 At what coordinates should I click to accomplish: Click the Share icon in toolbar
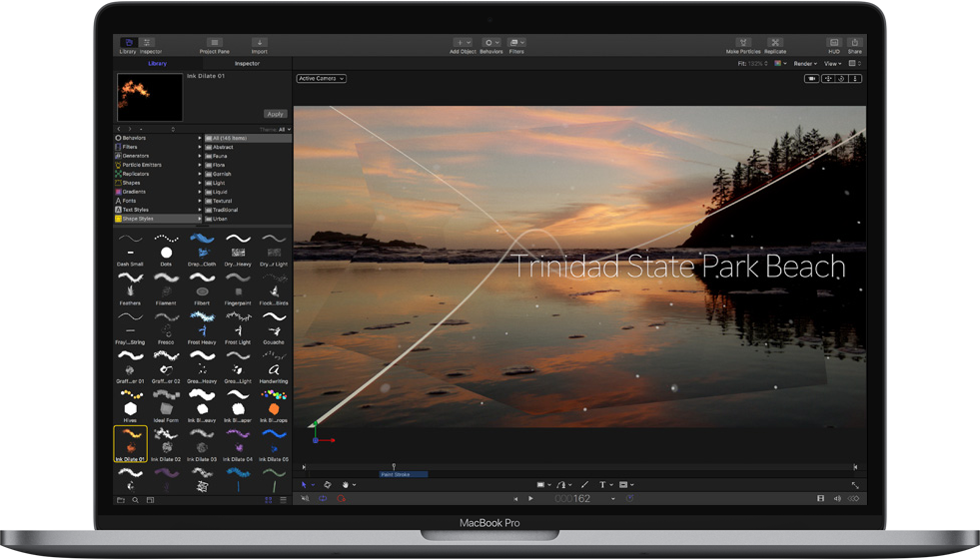(x=854, y=44)
